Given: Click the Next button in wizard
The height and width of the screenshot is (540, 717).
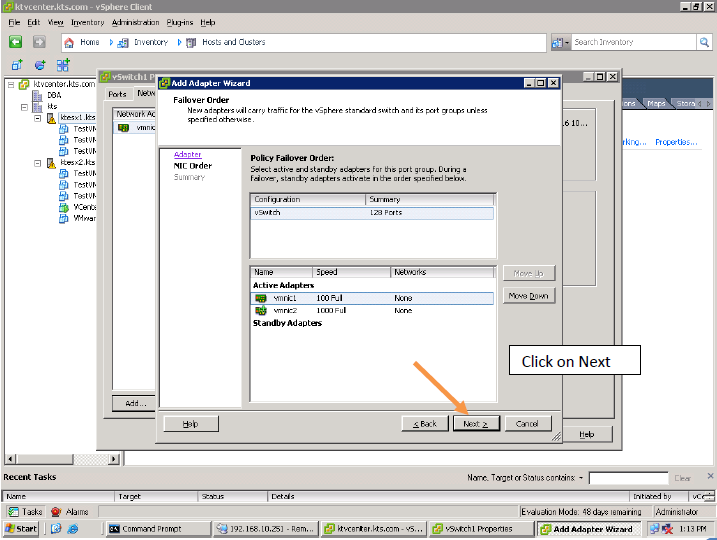Looking at the screenshot, I should [x=476, y=423].
